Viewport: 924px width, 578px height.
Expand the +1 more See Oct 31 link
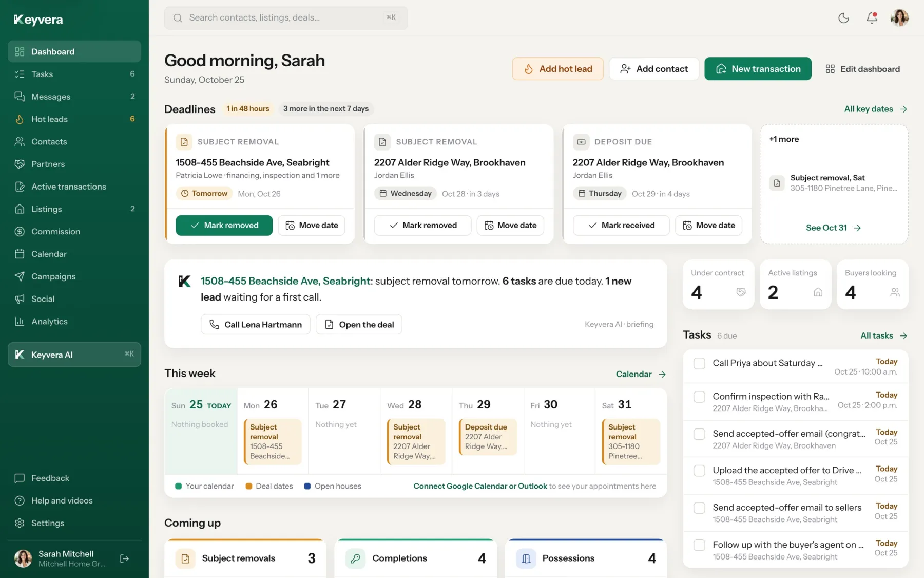(x=834, y=228)
